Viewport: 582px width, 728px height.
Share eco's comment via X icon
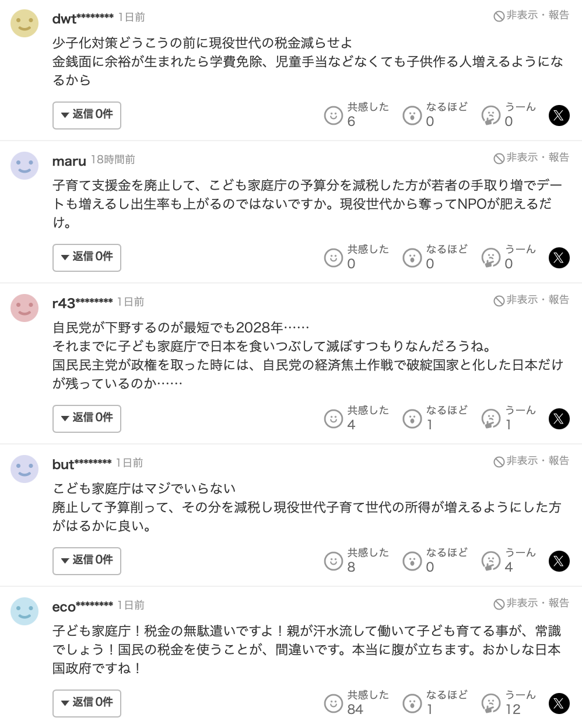559,703
